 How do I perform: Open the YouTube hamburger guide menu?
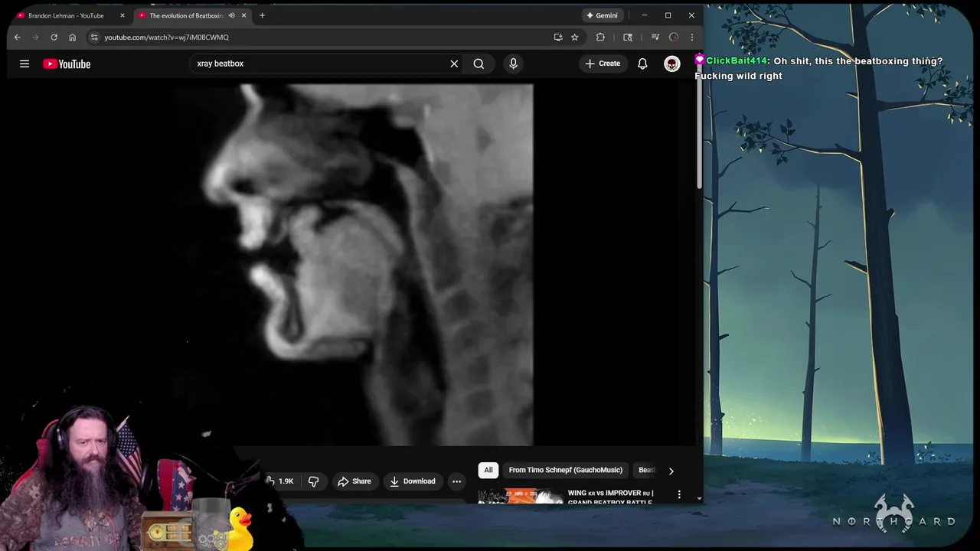(x=24, y=64)
